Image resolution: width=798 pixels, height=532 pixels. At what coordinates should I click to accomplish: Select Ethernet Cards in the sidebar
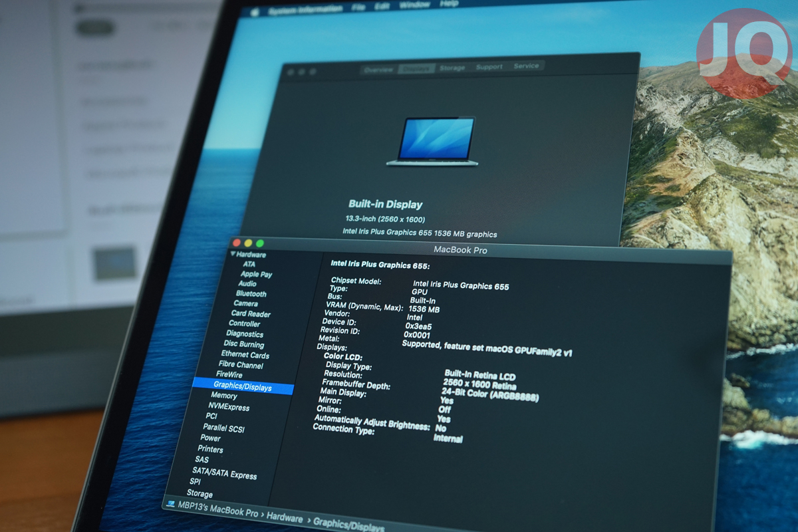coord(245,354)
